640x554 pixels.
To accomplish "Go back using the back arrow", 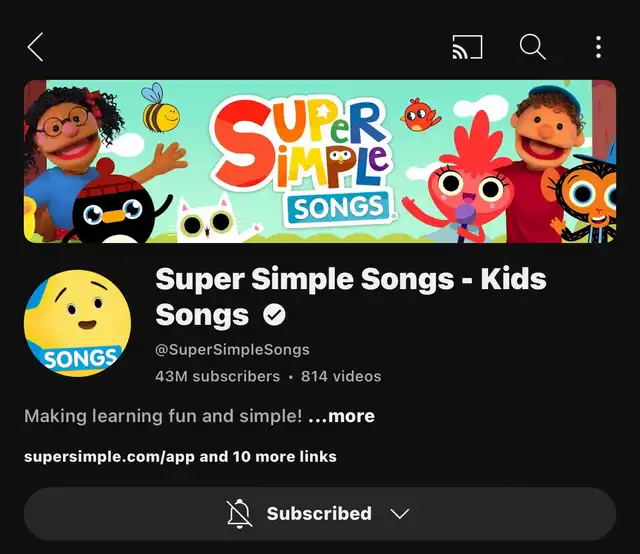I will (36, 47).
